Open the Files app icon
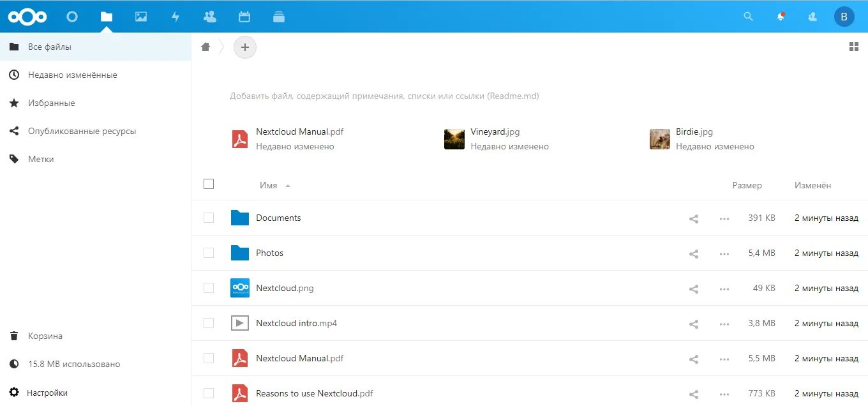 pos(107,17)
